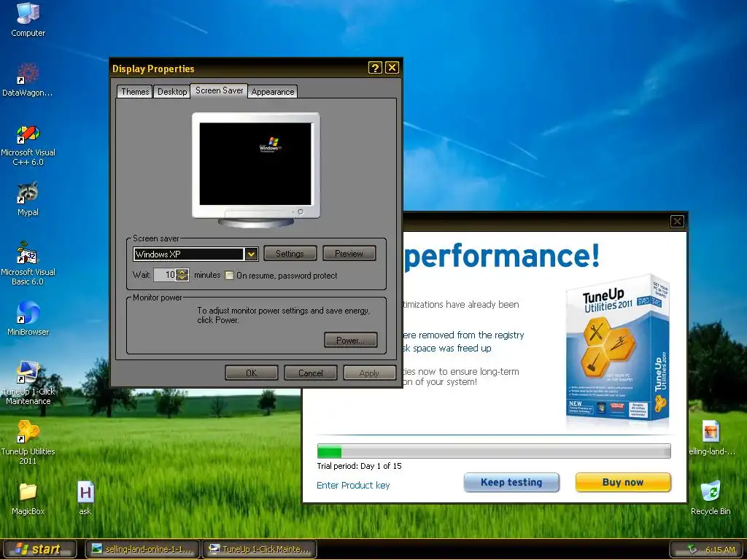Click the Wait minutes spinner arrows
This screenshot has width=747, height=560.
182,275
